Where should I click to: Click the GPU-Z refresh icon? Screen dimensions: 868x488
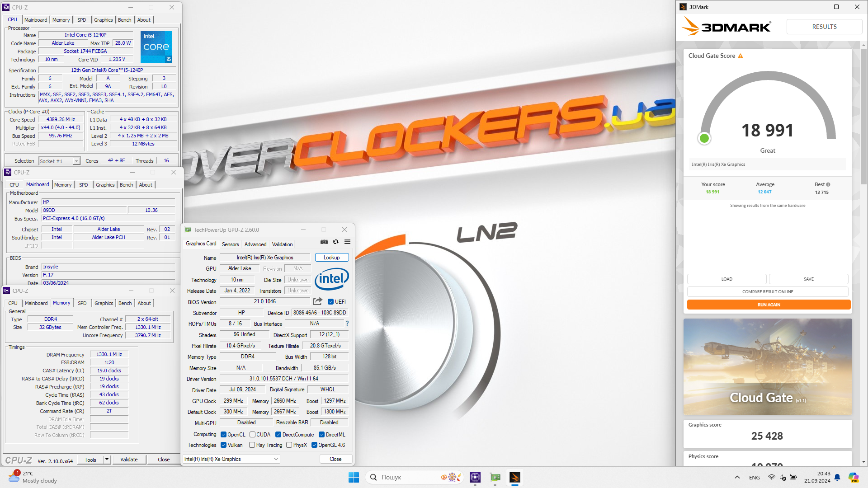pyautogui.click(x=335, y=242)
